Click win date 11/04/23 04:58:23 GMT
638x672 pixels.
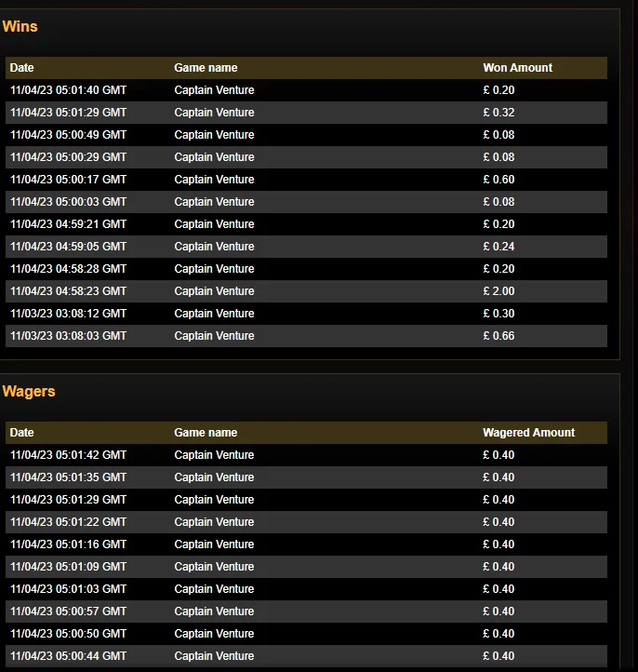tap(69, 291)
